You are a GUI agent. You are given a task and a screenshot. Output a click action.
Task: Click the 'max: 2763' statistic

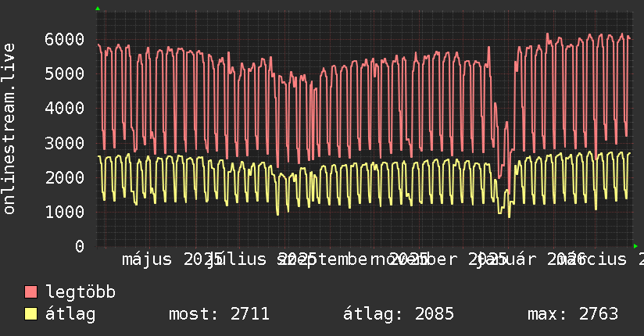pos(573,314)
